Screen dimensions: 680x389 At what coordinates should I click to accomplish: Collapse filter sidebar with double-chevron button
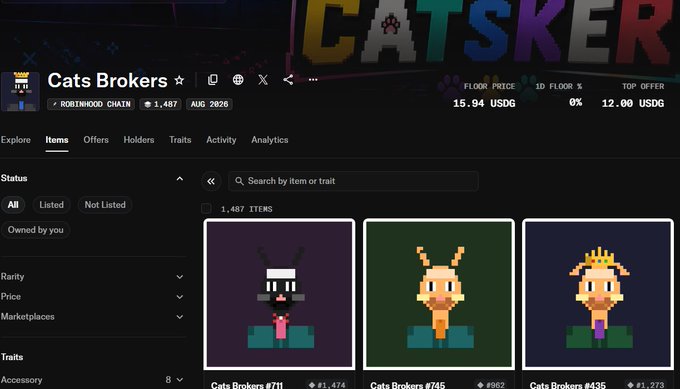(211, 181)
